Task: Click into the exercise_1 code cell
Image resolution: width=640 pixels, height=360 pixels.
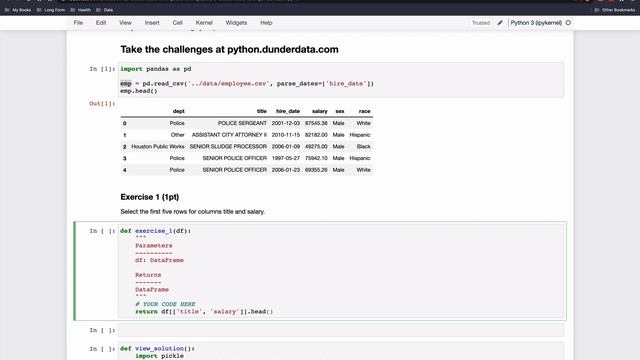Action: coord(341,271)
